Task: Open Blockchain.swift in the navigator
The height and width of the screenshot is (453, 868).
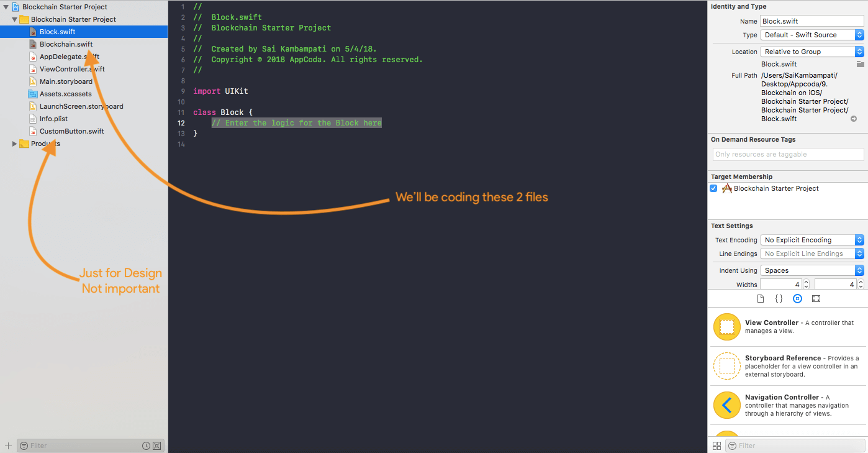Action: coord(66,44)
